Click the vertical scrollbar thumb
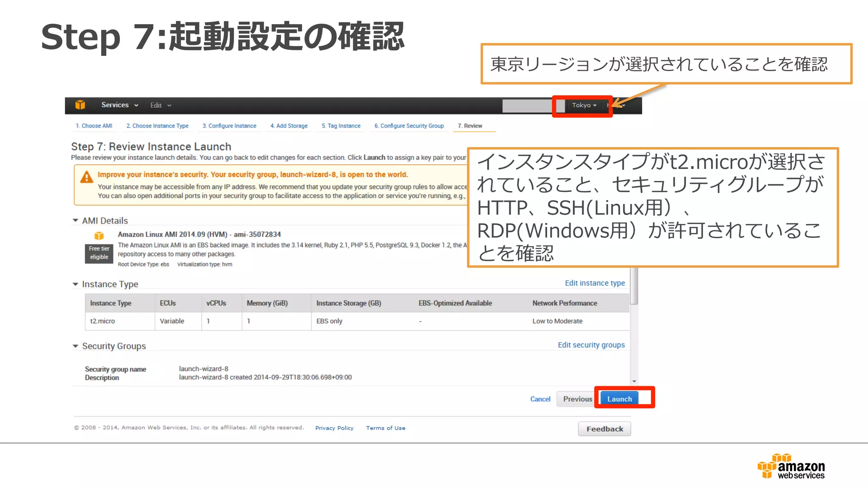The height and width of the screenshot is (488, 868). coord(634,286)
